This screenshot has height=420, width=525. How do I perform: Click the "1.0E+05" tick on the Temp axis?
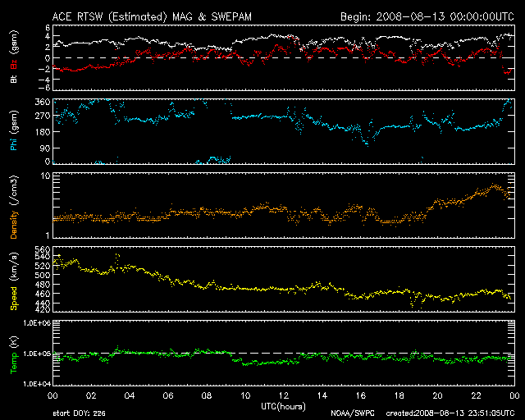37,354
